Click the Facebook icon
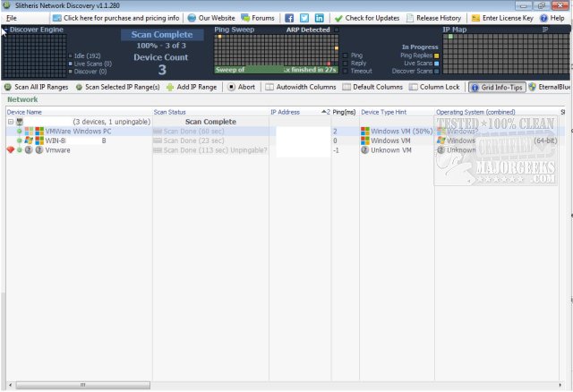Screen dimensions: 573x392 click(x=289, y=18)
